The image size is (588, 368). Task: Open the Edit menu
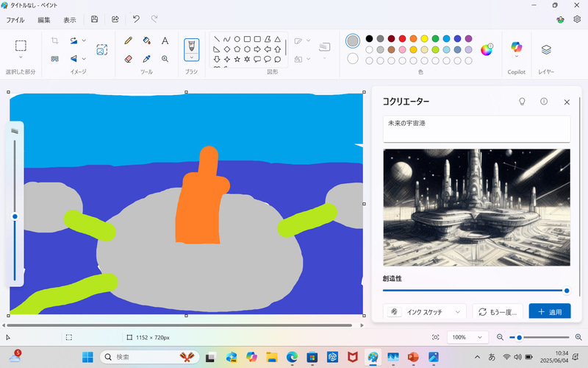pyautogui.click(x=44, y=20)
